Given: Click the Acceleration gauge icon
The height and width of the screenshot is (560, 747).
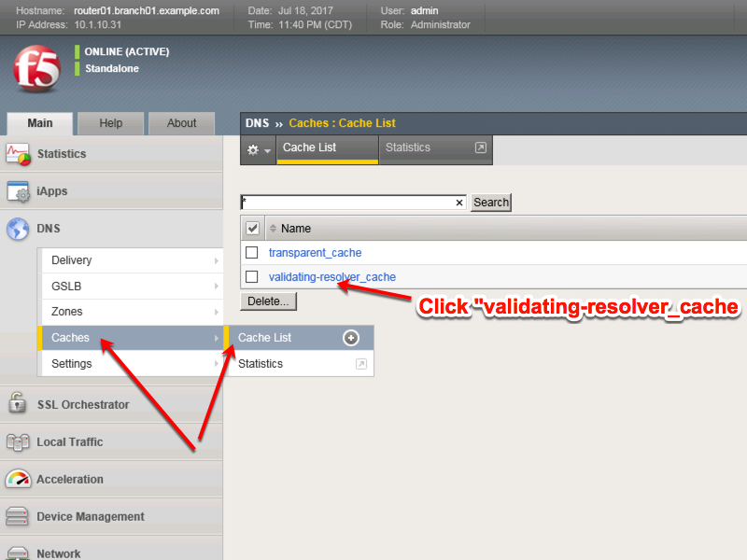Looking at the screenshot, I should (x=18, y=479).
